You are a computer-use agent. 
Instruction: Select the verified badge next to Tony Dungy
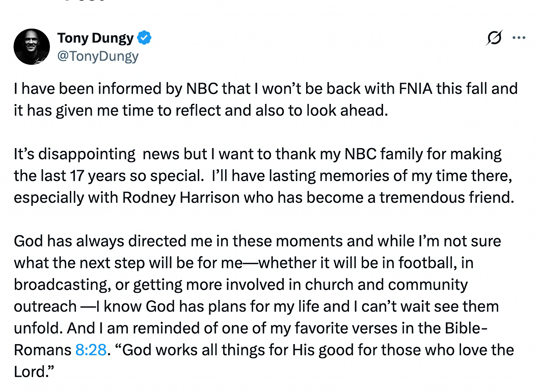[x=145, y=38]
